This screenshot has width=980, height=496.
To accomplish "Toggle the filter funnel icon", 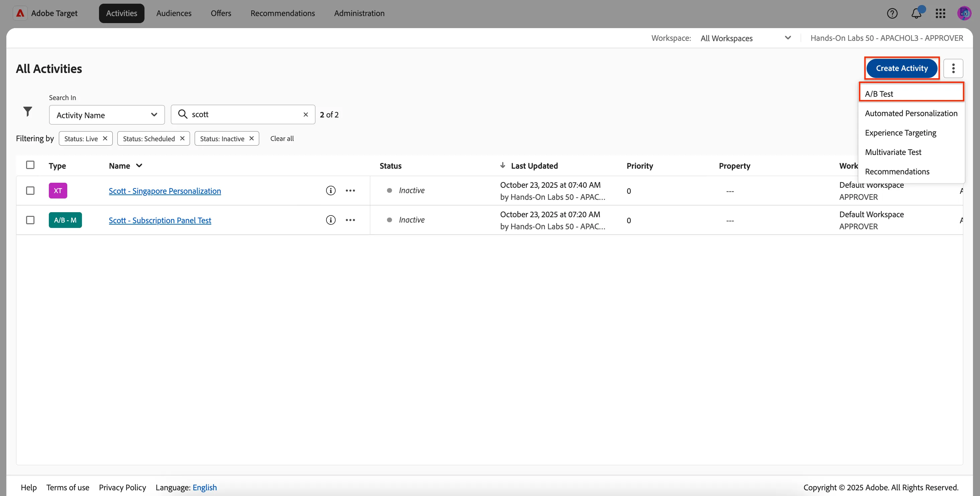I will click(x=27, y=111).
